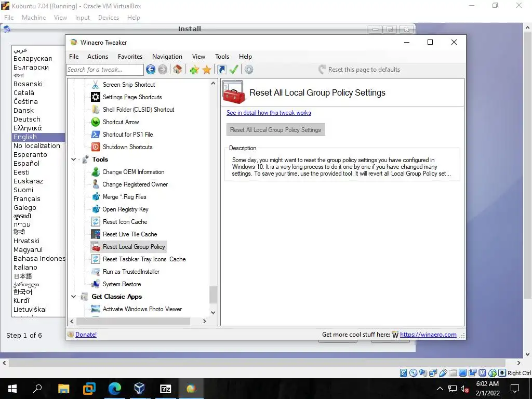532x399 pixels.
Task: Select the Open Registry Key icon
Action: (96, 209)
